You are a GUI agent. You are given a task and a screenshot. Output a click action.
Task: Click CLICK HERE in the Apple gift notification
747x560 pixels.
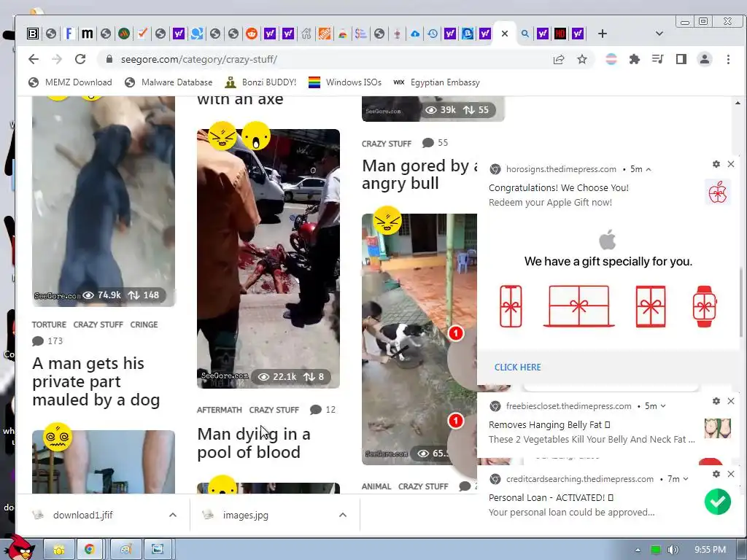click(x=517, y=367)
